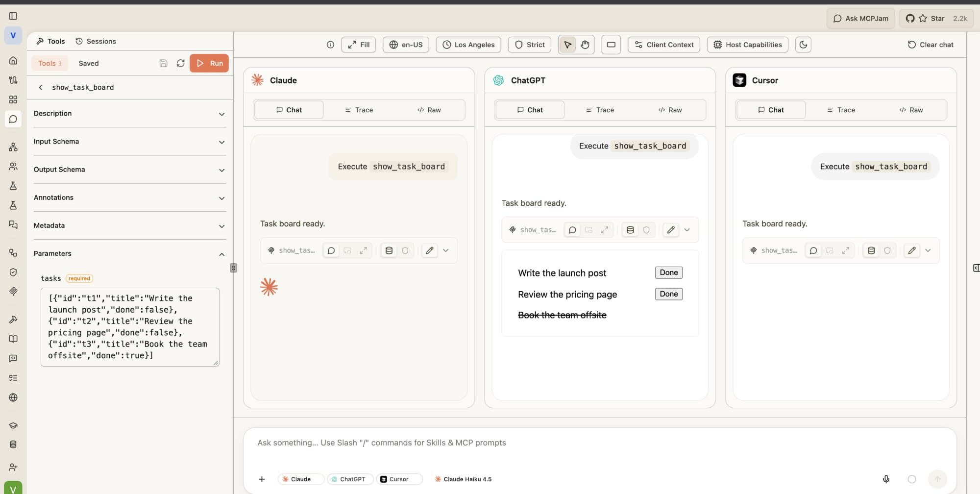Open the chat bubble sidebar icon
980x494 pixels.
(13, 119)
